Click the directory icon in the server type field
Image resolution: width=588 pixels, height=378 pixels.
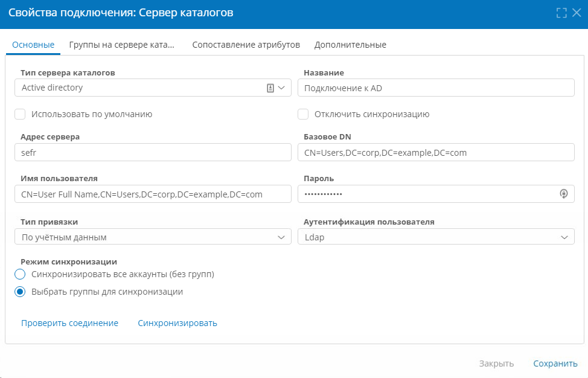point(270,88)
